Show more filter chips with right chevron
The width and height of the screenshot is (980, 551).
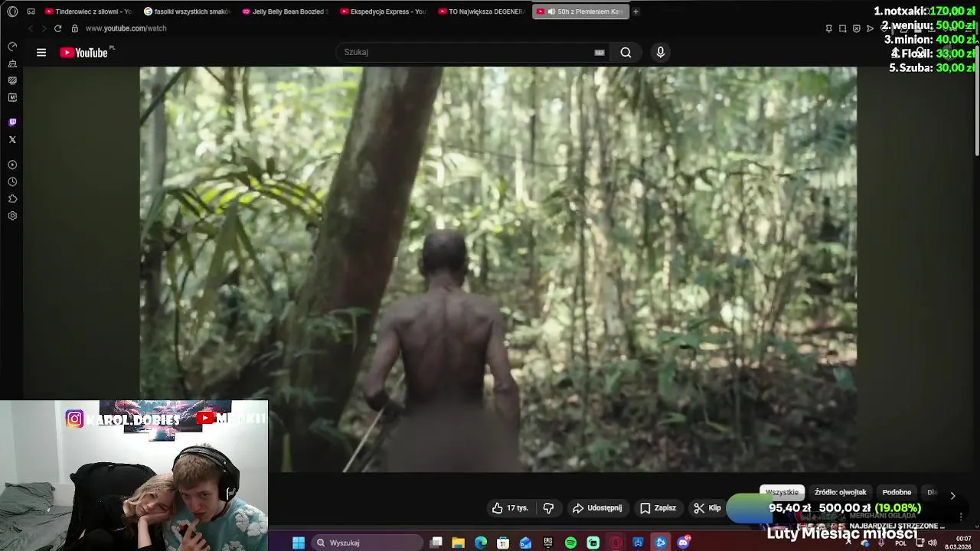pos(952,495)
